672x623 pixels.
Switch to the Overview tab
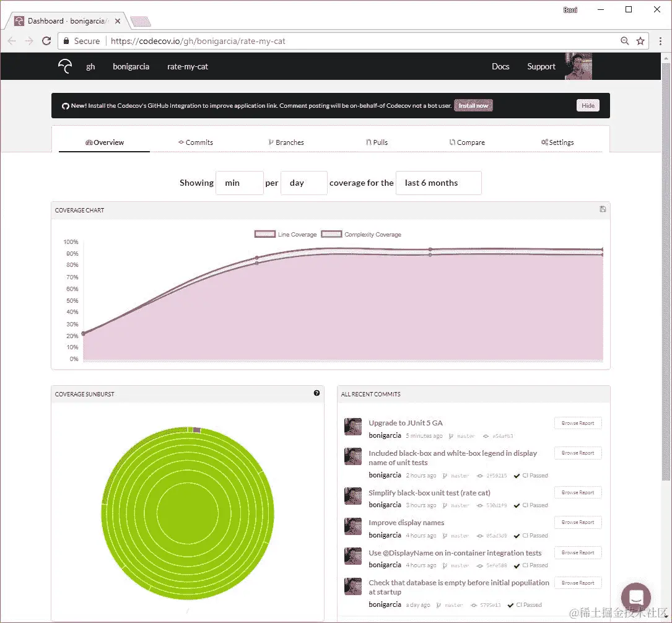tap(104, 142)
